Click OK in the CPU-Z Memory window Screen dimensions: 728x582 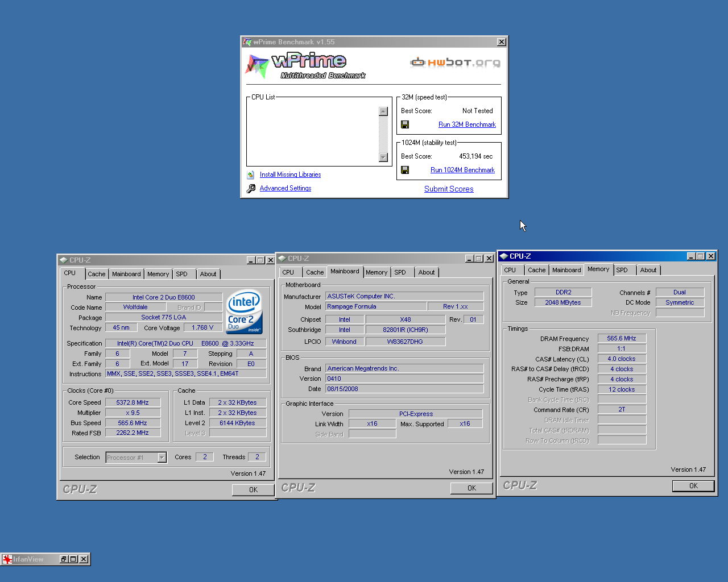(694, 486)
